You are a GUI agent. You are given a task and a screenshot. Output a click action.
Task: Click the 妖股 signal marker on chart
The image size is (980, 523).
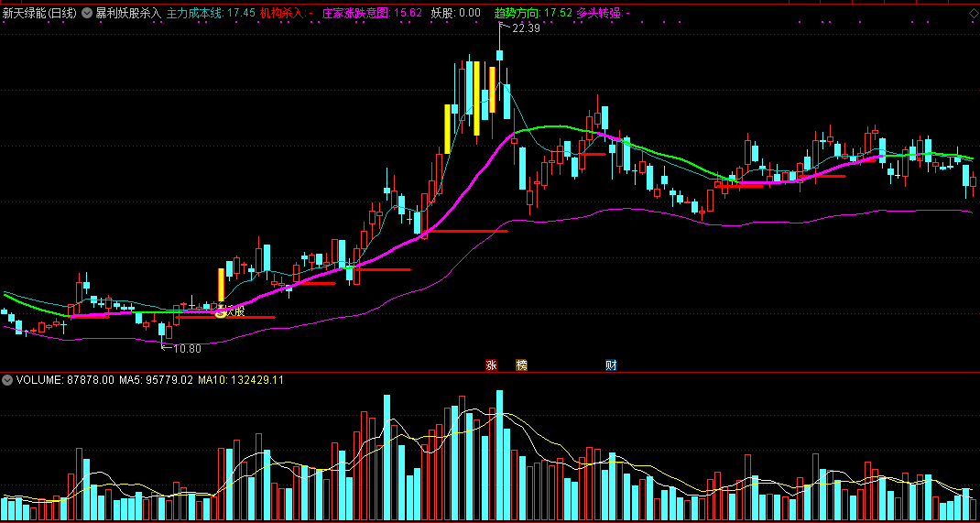[229, 311]
